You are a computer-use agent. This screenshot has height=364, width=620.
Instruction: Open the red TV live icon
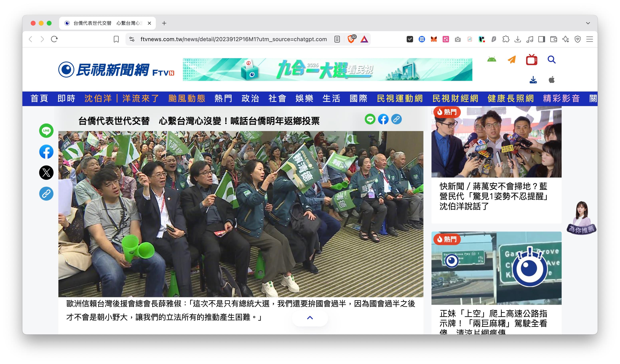tap(532, 60)
